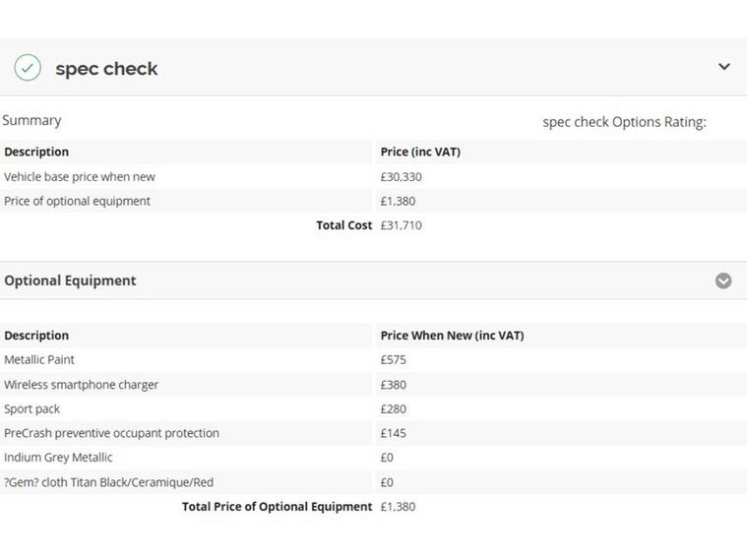Collapse the spec check section chevron
The height and width of the screenshot is (560, 747).
click(x=723, y=67)
